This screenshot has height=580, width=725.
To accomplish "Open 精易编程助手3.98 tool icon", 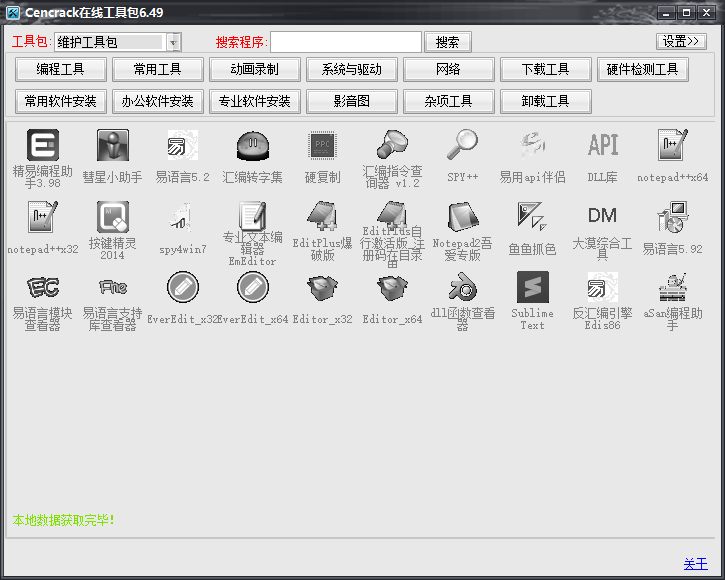I will point(43,146).
